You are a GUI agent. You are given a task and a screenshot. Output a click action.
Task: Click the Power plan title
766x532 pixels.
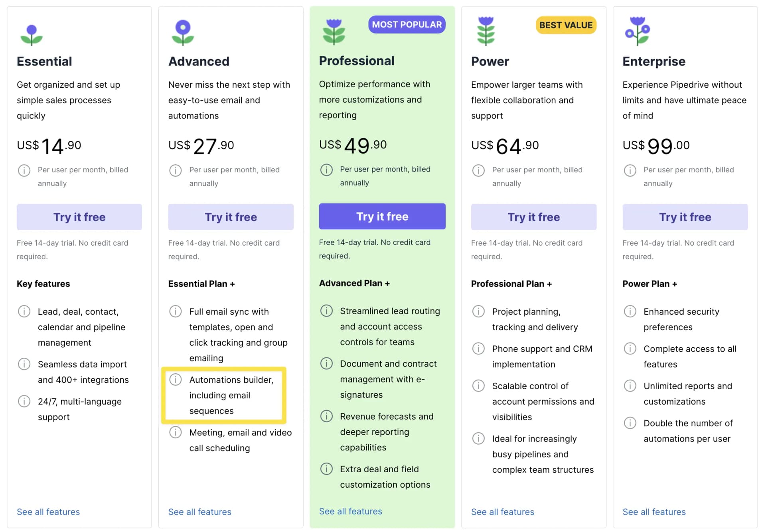[490, 61]
